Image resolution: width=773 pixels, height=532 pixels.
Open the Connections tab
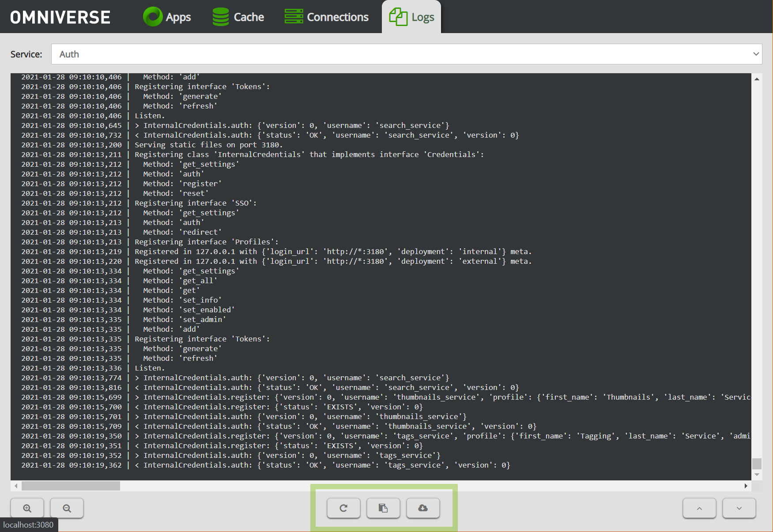pyautogui.click(x=326, y=17)
